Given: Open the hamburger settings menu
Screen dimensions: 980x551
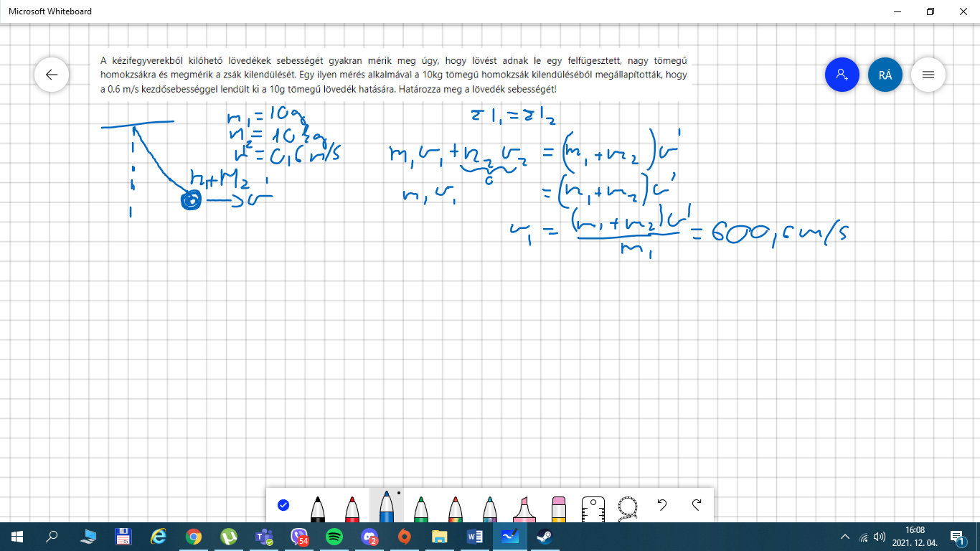Looking at the screenshot, I should click(928, 75).
